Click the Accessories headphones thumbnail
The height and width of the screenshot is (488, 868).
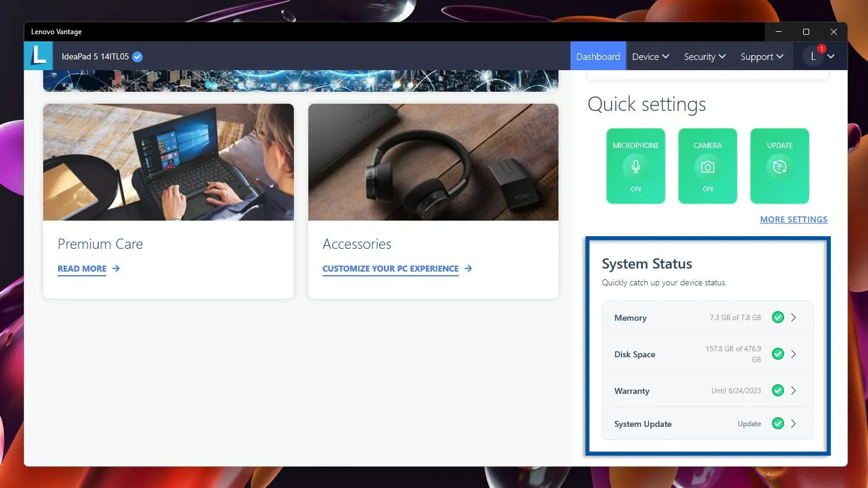[x=433, y=162]
